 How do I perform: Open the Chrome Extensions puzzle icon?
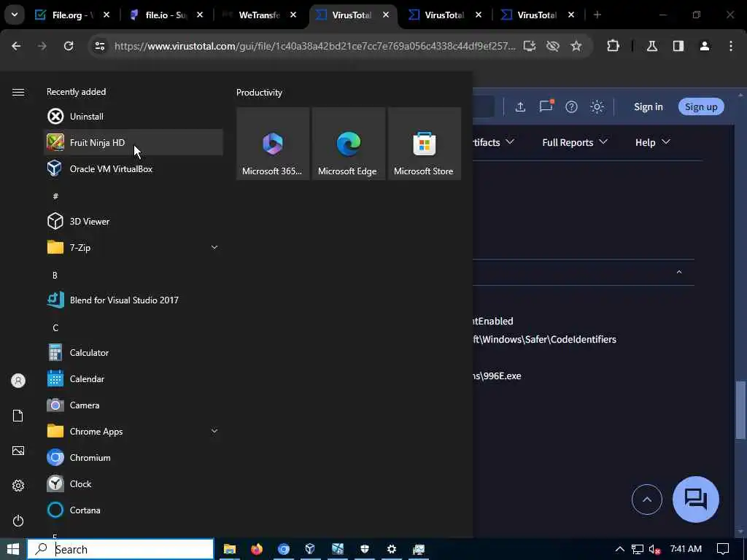pyautogui.click(x=613, y=46)
